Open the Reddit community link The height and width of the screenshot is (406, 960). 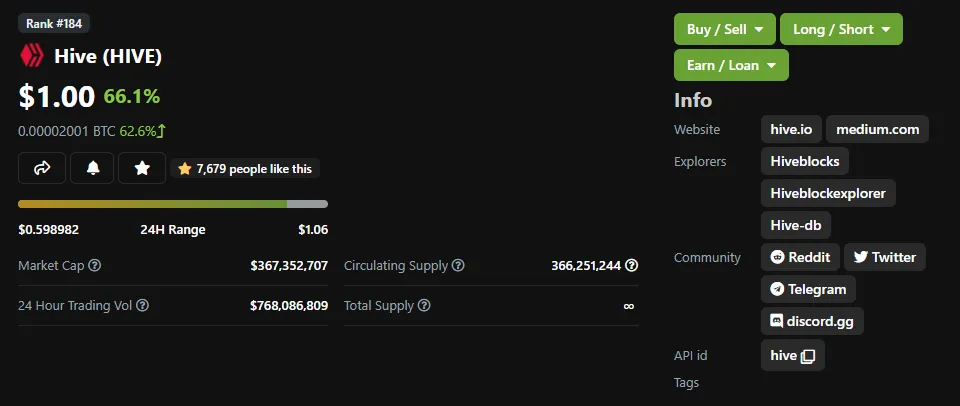[800, 257]
